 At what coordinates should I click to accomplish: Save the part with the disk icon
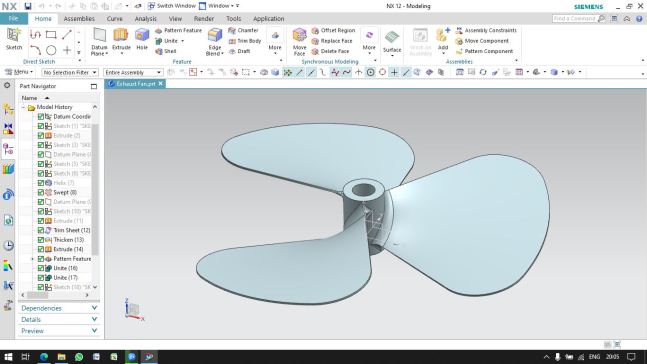click(27, 6)
